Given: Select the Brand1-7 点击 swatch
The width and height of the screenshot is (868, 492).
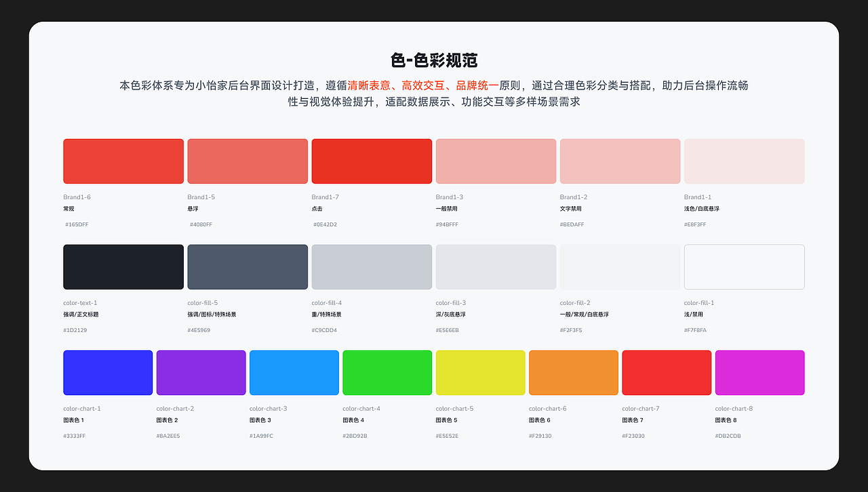Looking at the screenshot, I should 371,161.
